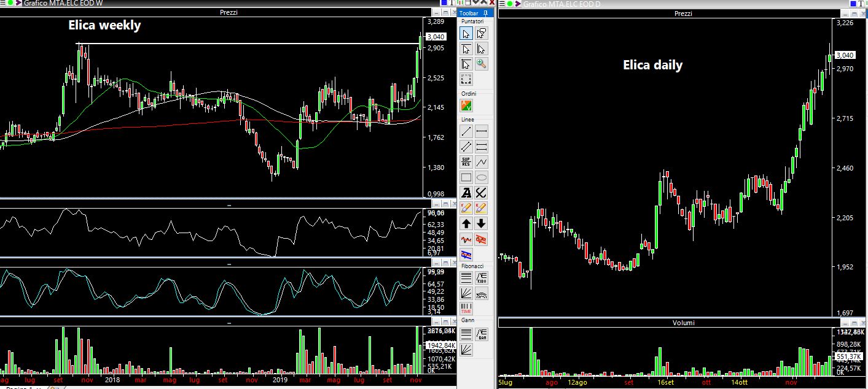
Task: Click the 3,040 price tag on weekly chart
Action: 436,37
